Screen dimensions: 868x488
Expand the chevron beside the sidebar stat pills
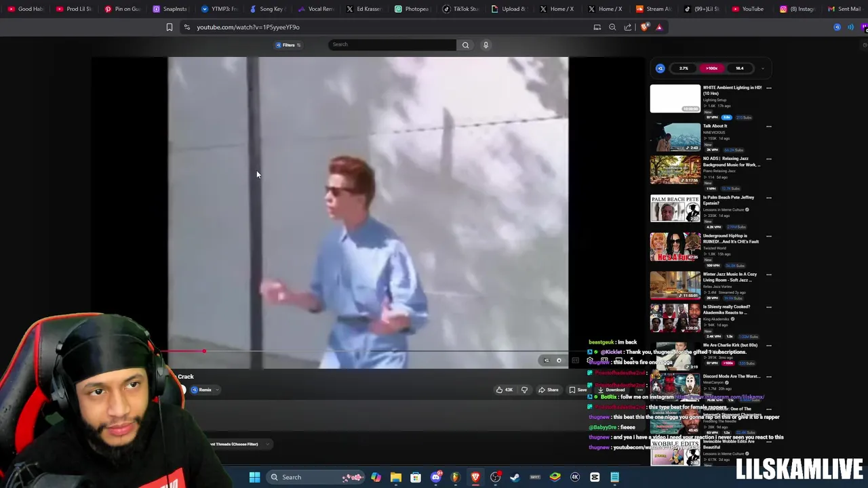tap(762, 68)
